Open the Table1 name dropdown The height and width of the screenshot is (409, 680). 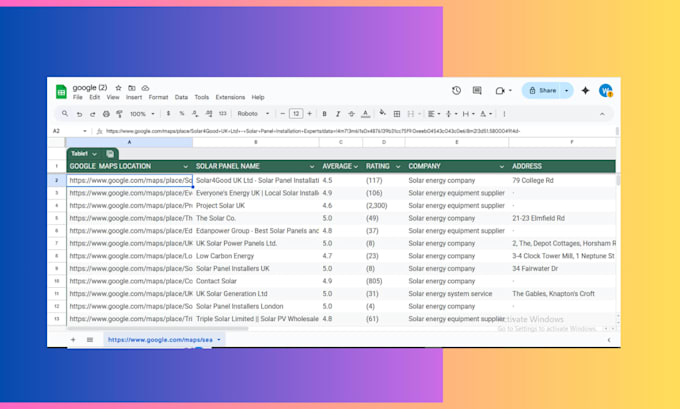pos(94,154)
